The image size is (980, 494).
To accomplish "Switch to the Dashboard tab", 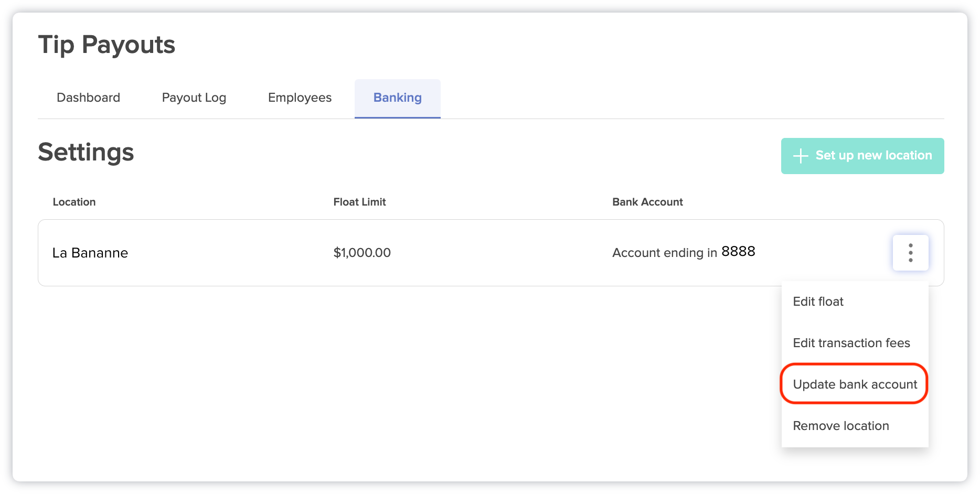I will coord(88,98).
